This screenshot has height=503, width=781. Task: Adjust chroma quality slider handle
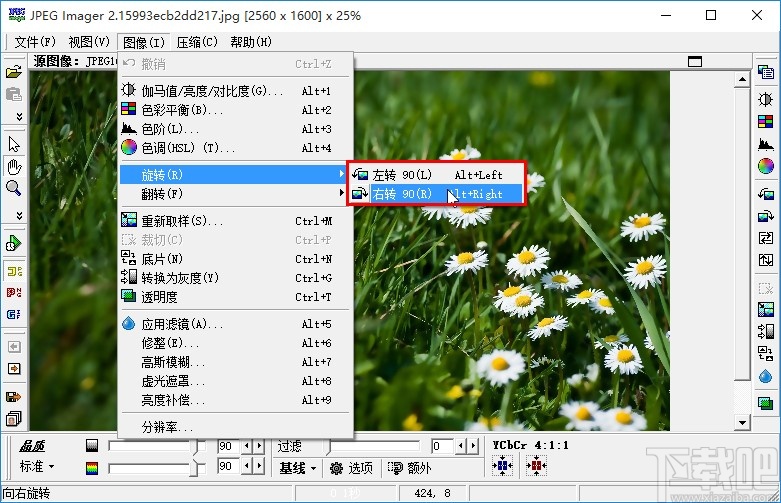pyautogui.click(x=199, y=468)
